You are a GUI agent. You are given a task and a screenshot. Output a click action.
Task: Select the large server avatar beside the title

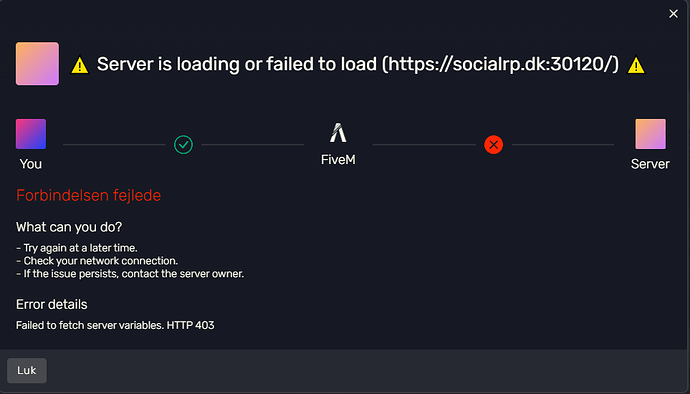37,64
